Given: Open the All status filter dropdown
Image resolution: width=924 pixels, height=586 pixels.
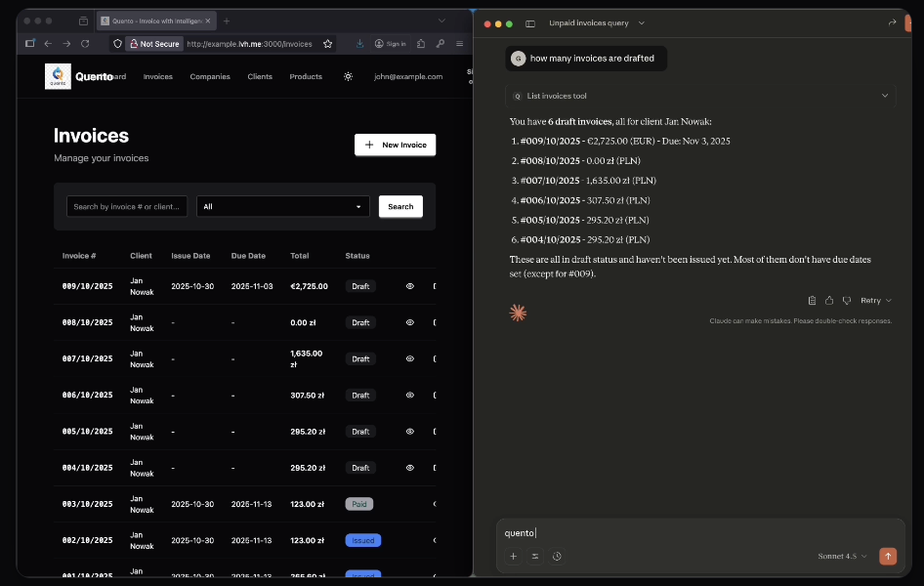Looking at the screenshot, I should click(282, 206).
